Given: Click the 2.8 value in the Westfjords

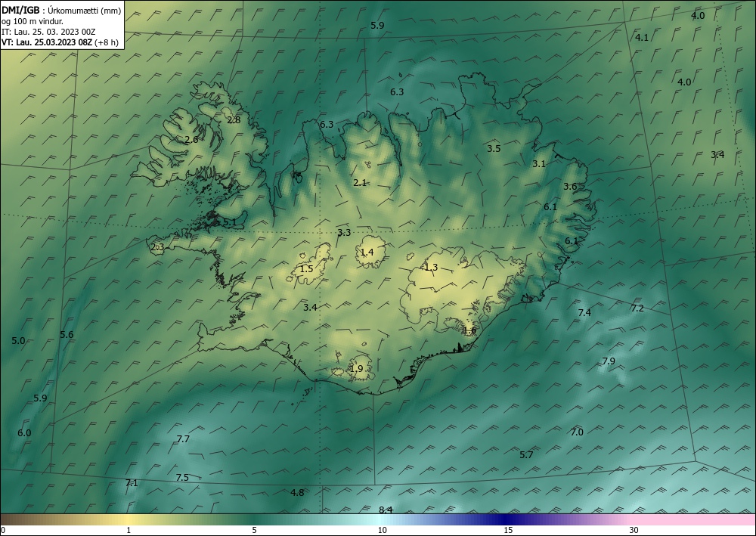Looking at the screenshot, I should tap(234, 120).
